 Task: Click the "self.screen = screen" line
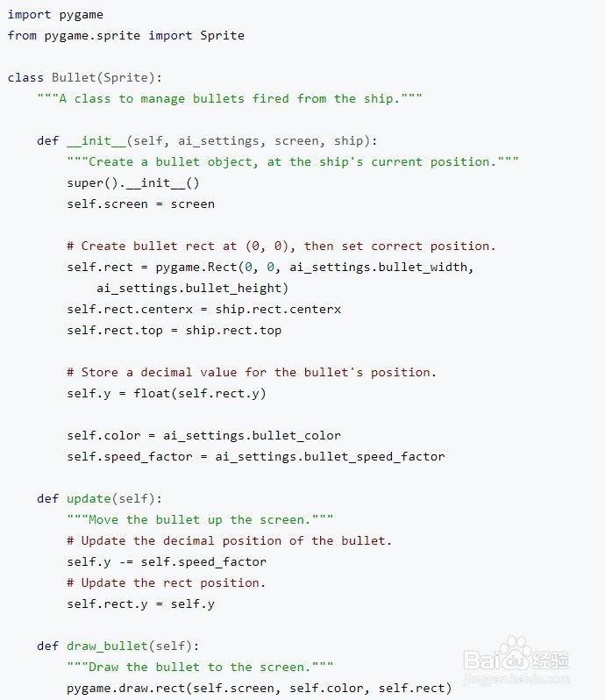point(140,204)
